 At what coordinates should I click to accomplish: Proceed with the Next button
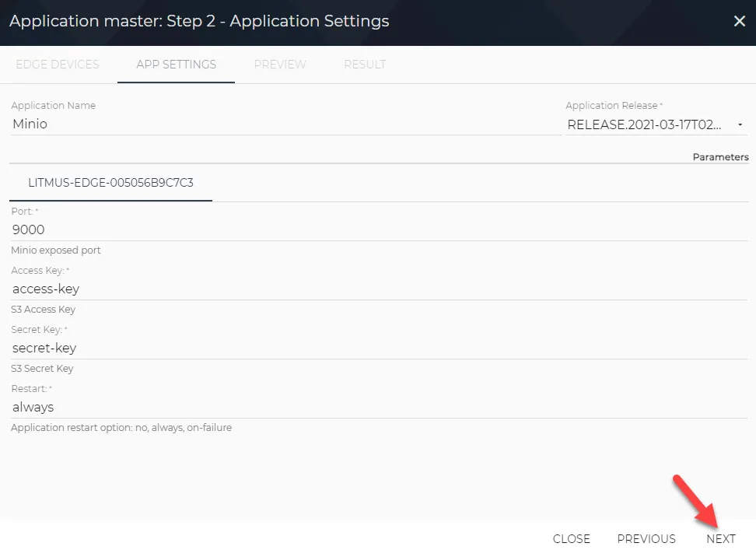click(721, 538)
